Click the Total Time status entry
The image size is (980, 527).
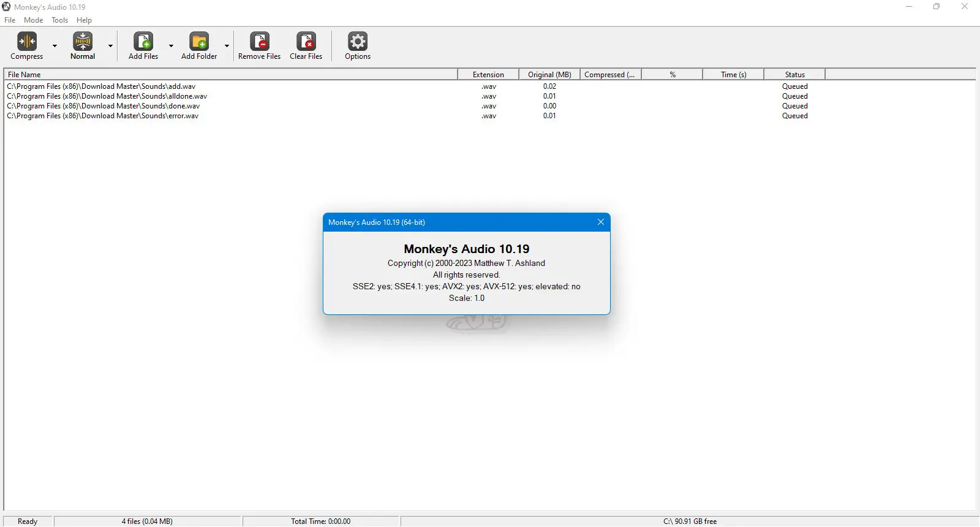(x=321, y=521)
